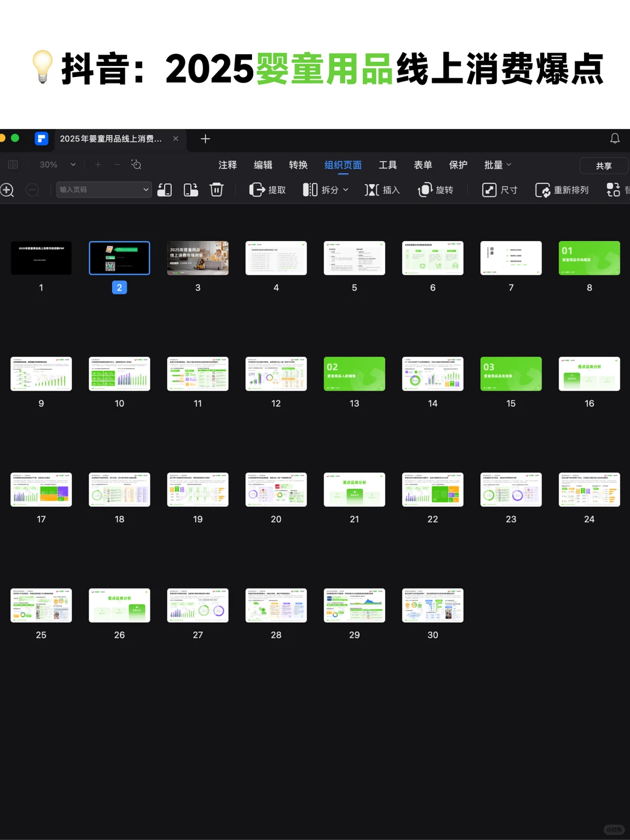Rotate page left icon
Viewport: 630px width, 840px height.
point(164,190)
